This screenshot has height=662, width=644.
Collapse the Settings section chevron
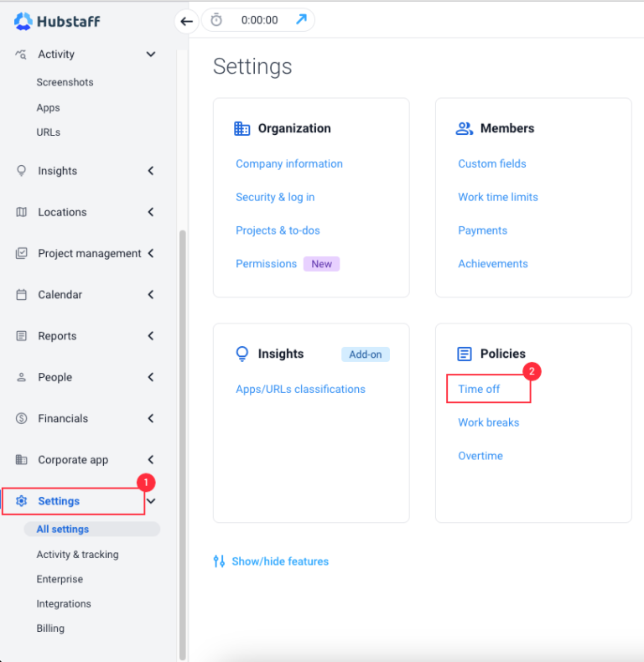pos(151,501)
